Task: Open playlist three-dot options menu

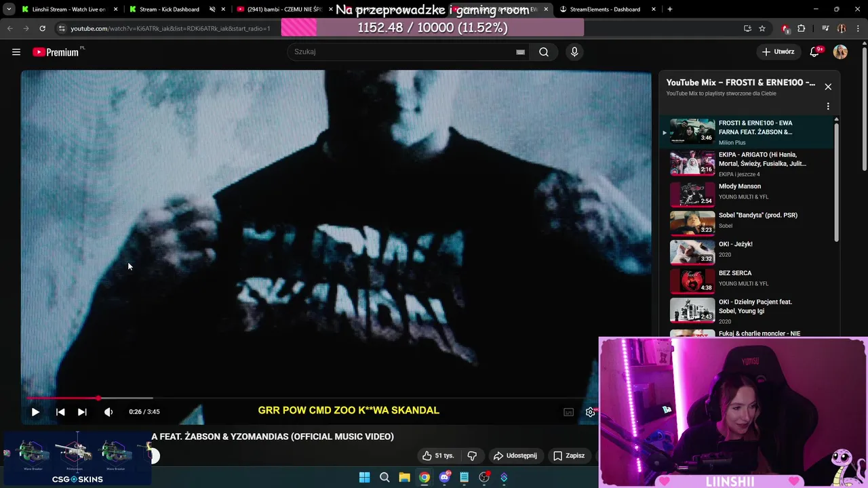Action: tap(828, 106)
